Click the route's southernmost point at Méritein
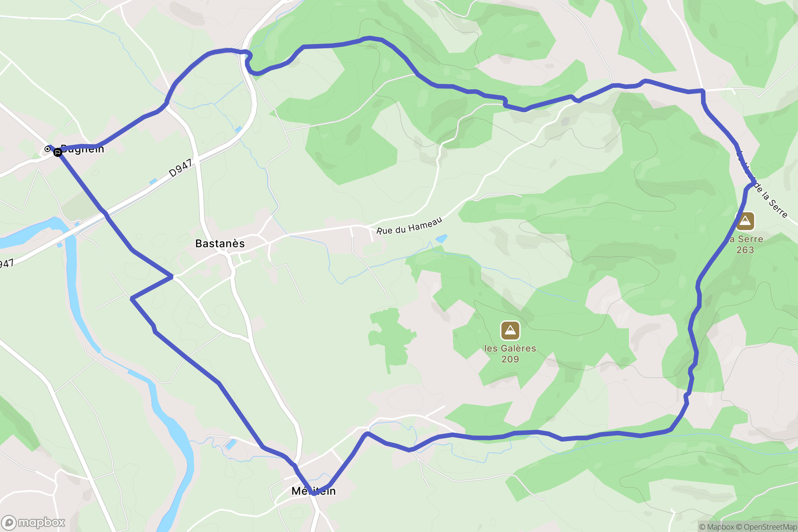The image size is (798, 532). click(314, 493)
